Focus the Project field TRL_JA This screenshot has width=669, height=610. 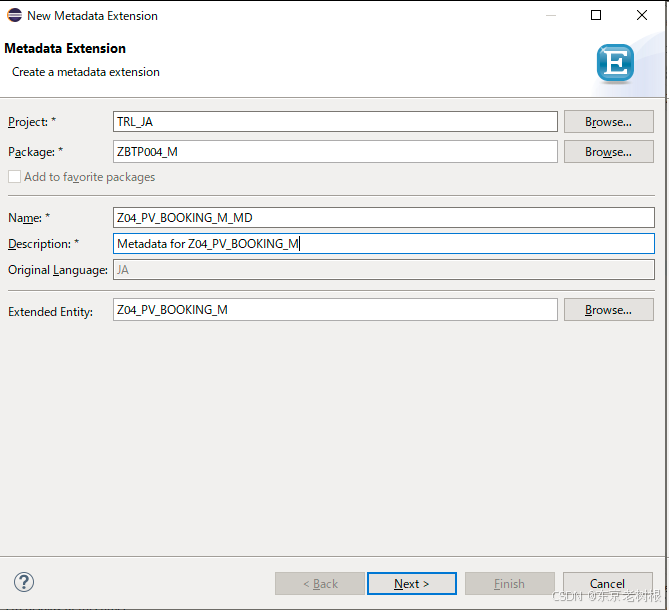pyautogui.click(x=335, y=122)
